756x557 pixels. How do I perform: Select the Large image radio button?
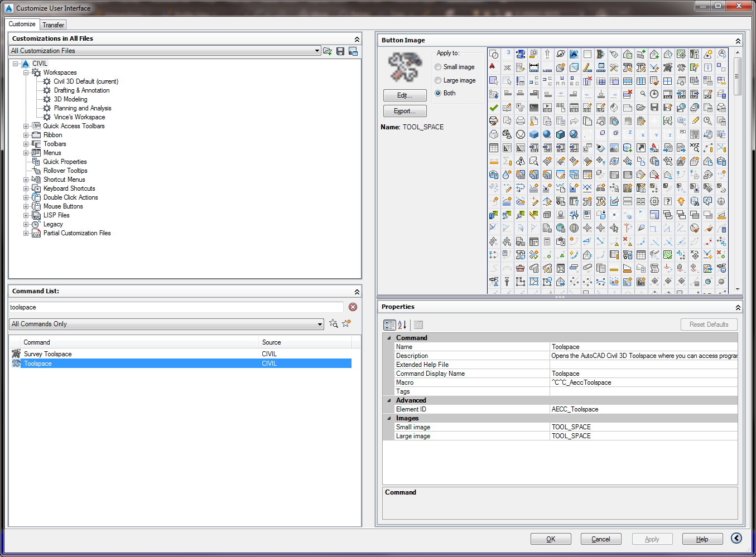[x=438, y=80]
